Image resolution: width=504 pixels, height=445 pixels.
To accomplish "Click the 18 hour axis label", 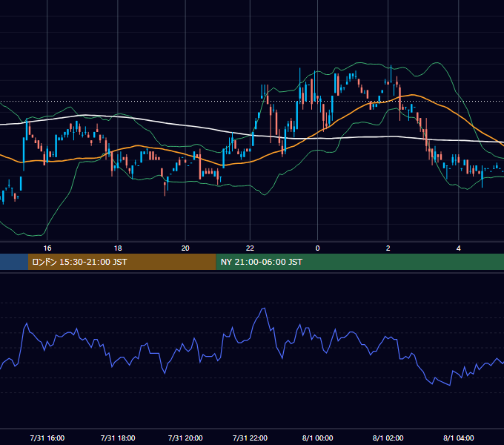I will pos(118,248).
